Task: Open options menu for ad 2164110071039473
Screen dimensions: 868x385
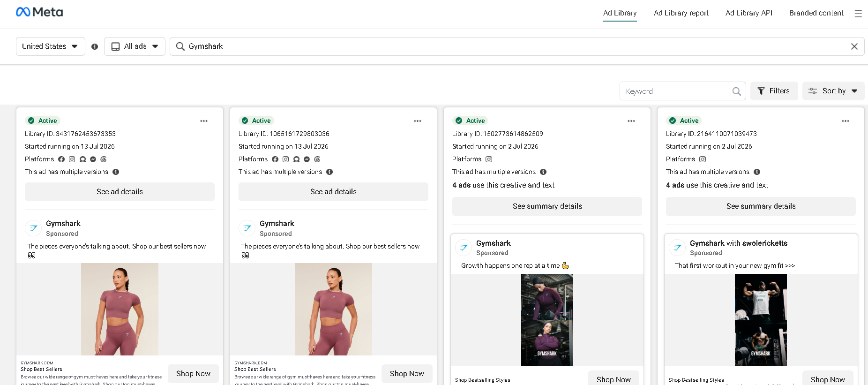Action: point(846,121)
